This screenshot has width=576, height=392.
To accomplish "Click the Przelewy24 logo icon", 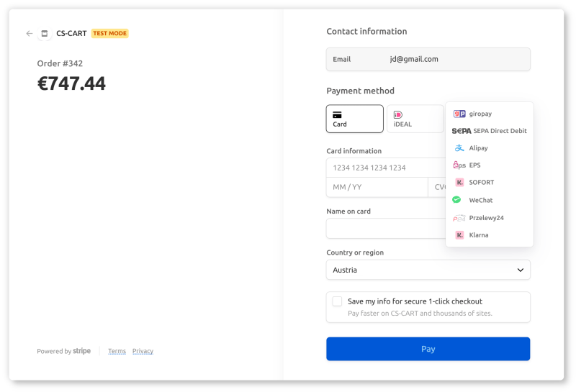I will [x=459, y=218].
